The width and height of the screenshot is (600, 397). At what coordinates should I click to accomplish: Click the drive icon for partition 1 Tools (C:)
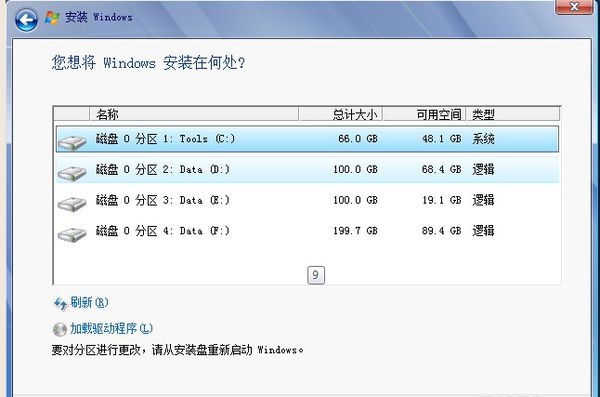pyautogui.click(x=72, y=143)
